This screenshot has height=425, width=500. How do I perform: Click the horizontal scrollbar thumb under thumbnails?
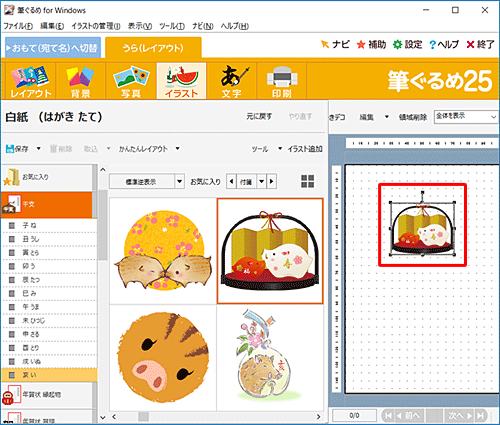144,417
